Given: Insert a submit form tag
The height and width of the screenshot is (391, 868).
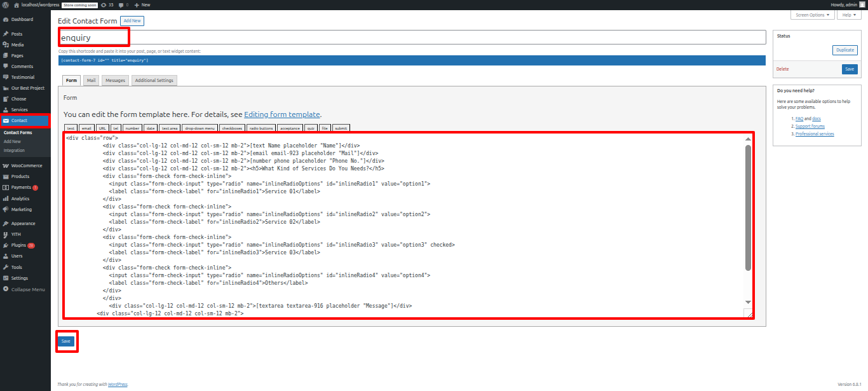Looking at the screenshot, I should pos(341,128).
